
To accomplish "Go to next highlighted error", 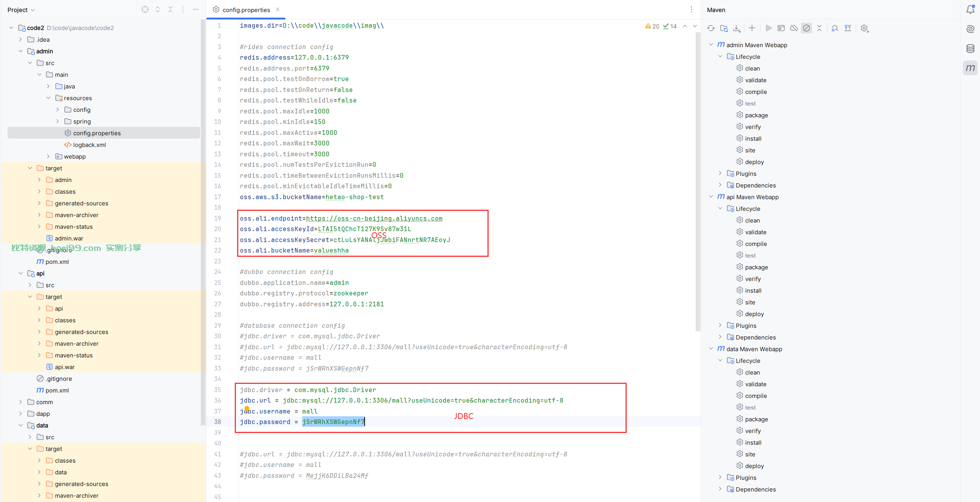I will coord(695,27).
